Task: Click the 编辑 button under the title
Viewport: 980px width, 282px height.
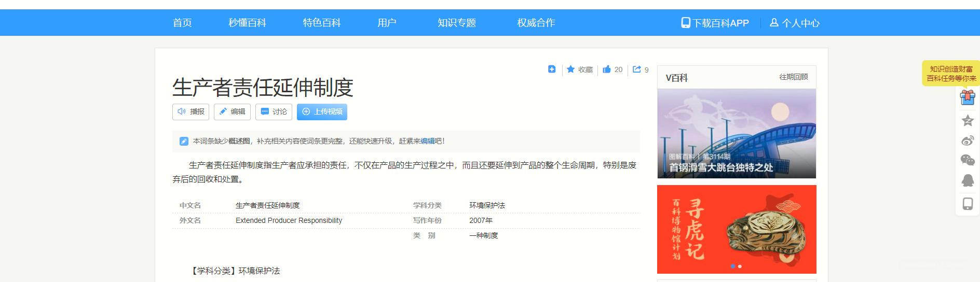Action: click(x=232, y=111)
